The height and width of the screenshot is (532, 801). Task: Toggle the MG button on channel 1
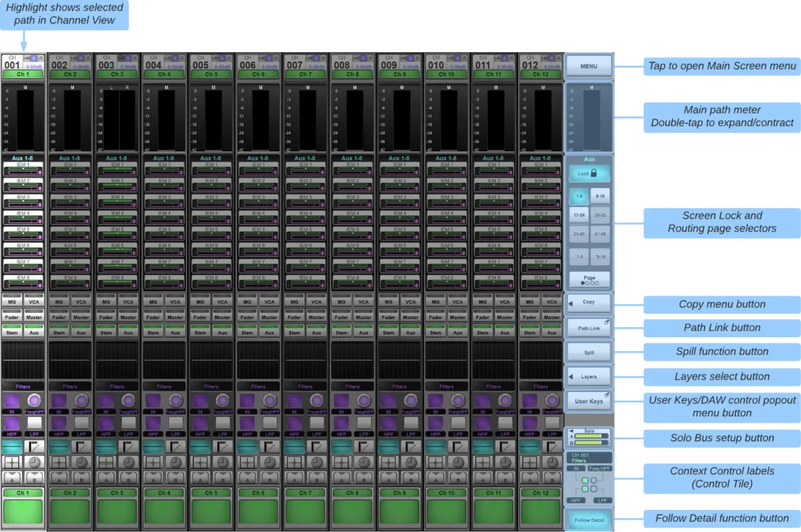pos(12,302)
